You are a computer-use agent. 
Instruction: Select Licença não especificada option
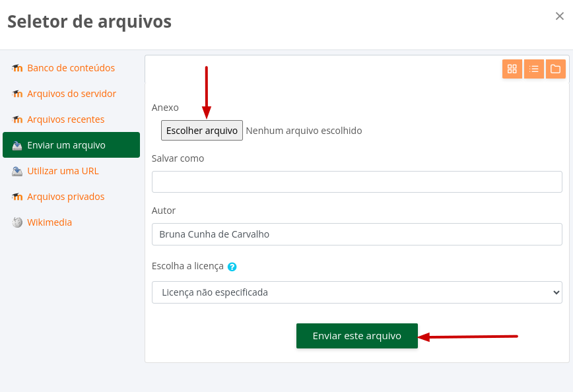pyautogui.click(x=356, y=292)
